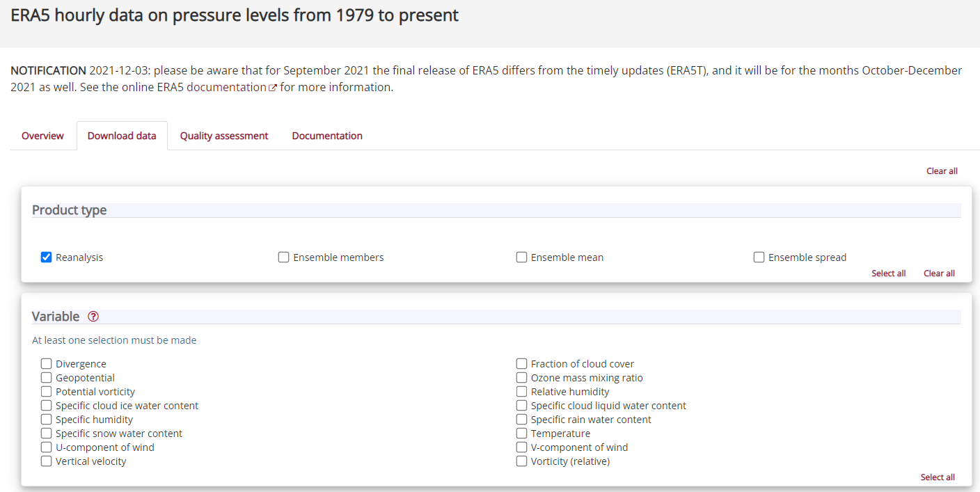The height and width of the screenshot is (492, 980).
Task: Select the V-component of wind checkbox
Action: click(521, 447)
